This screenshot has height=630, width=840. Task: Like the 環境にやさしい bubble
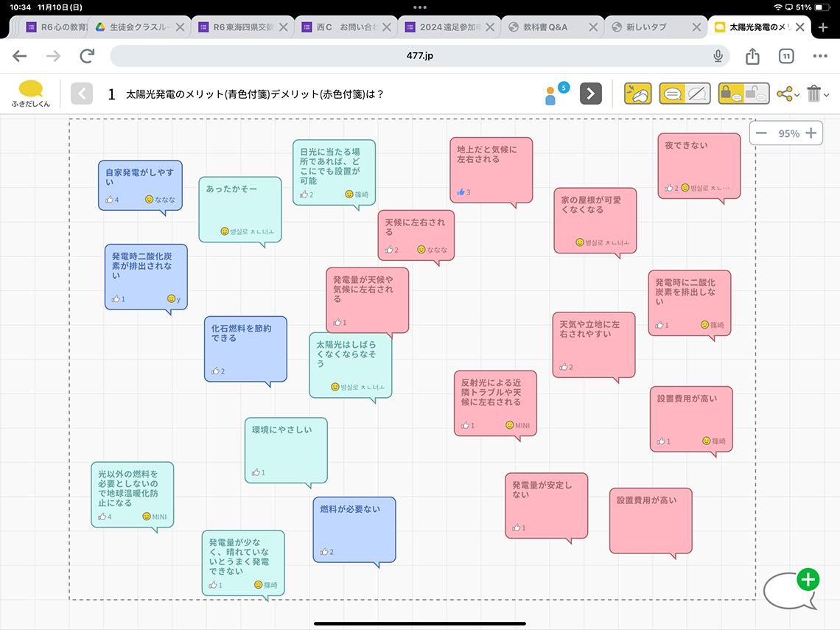(256, 472)
